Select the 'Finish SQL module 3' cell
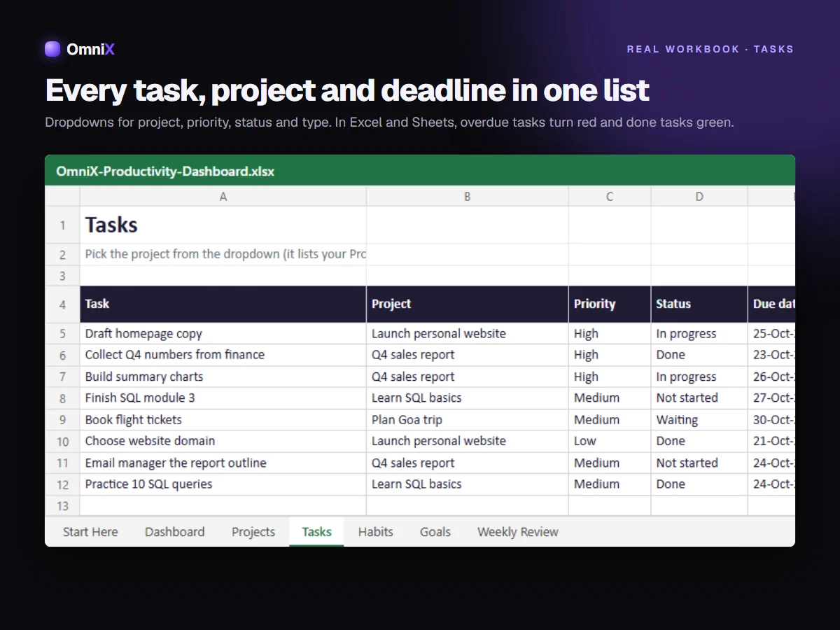The width and height of the screenshot is (840, 630). [223, 398]
